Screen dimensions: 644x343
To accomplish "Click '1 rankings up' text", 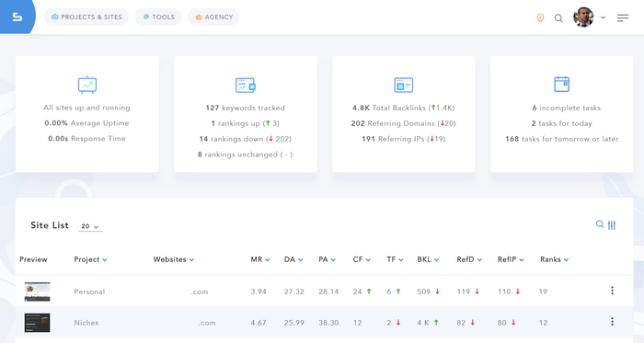I will tap(236, 123).
